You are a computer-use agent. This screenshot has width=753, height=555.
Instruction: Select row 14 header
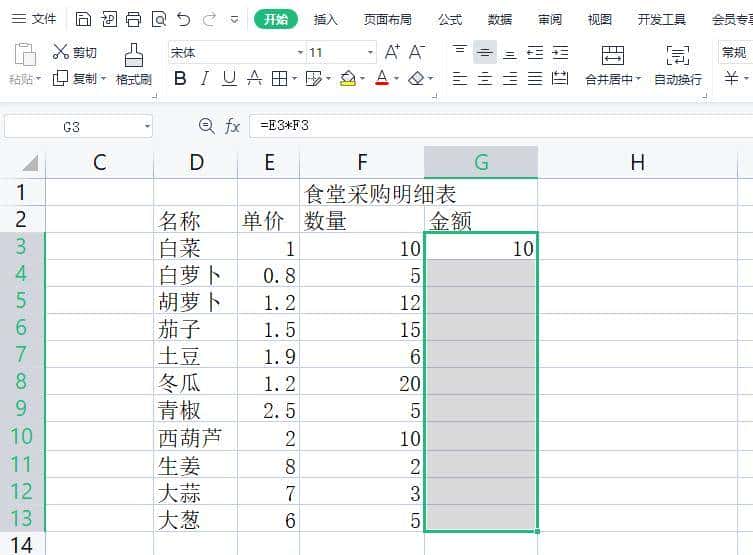(22, 544)
